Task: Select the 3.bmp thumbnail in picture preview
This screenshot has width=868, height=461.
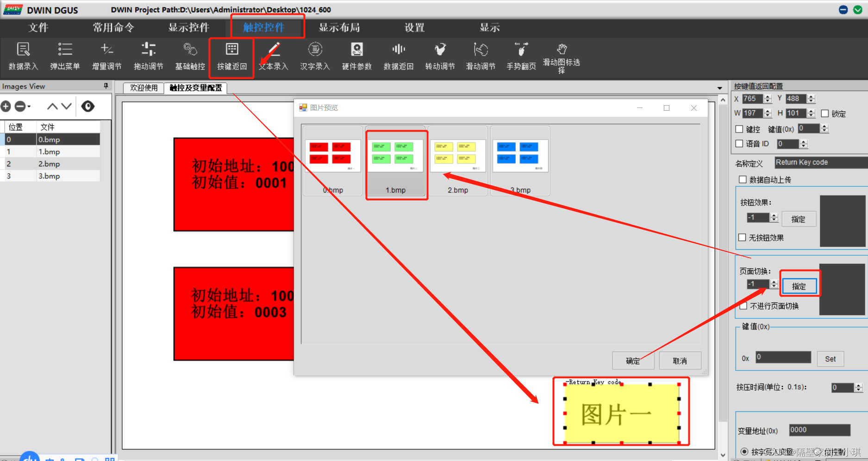Action: [x=520, y=155]
